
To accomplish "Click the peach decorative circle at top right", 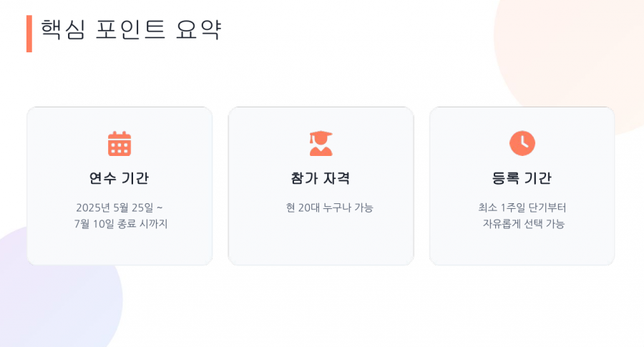I will 575,49.
